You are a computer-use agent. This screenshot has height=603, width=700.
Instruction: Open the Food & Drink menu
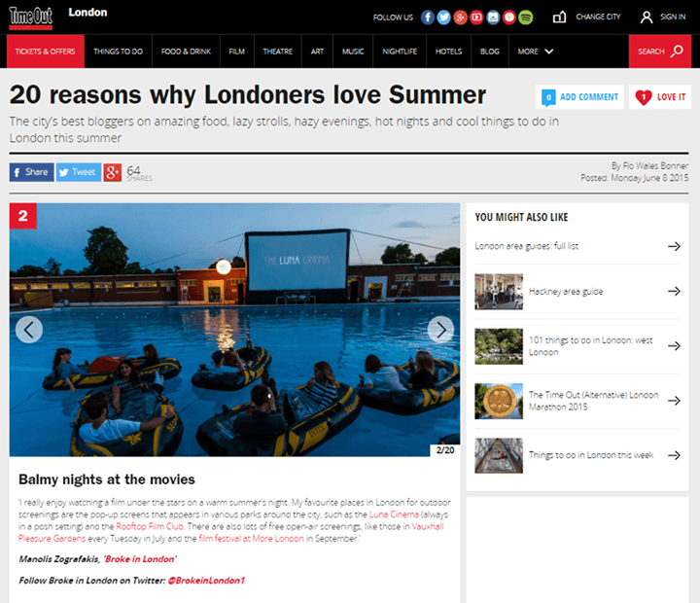(186, 52)
